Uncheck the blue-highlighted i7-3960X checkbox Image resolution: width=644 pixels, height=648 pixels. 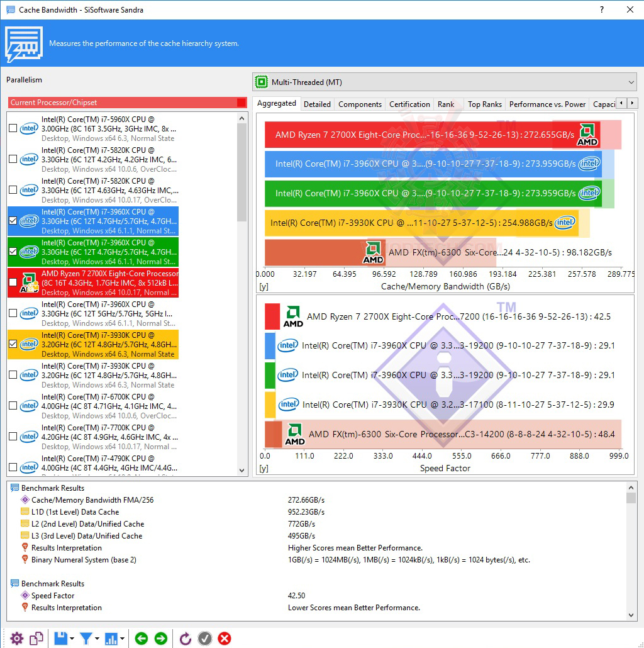point(13,221)
